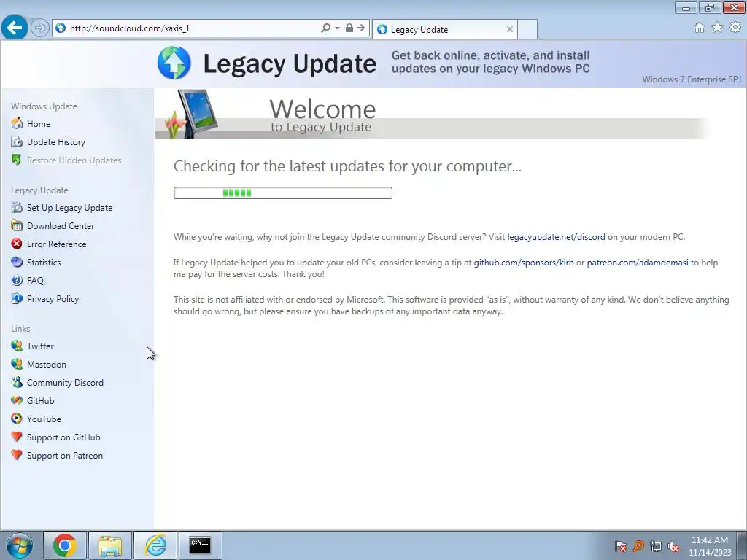
Task: Click the network tray icon
Action: pos(656,546)
